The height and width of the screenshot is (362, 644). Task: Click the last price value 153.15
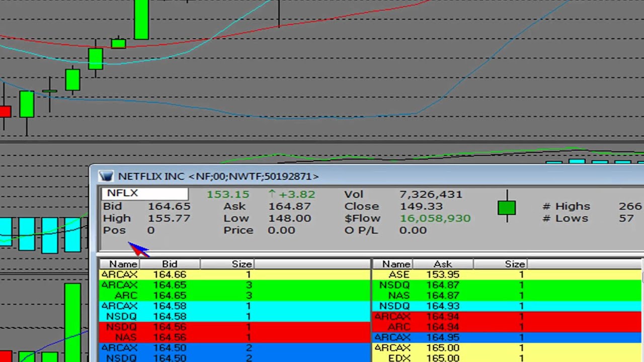coord(228,194)
